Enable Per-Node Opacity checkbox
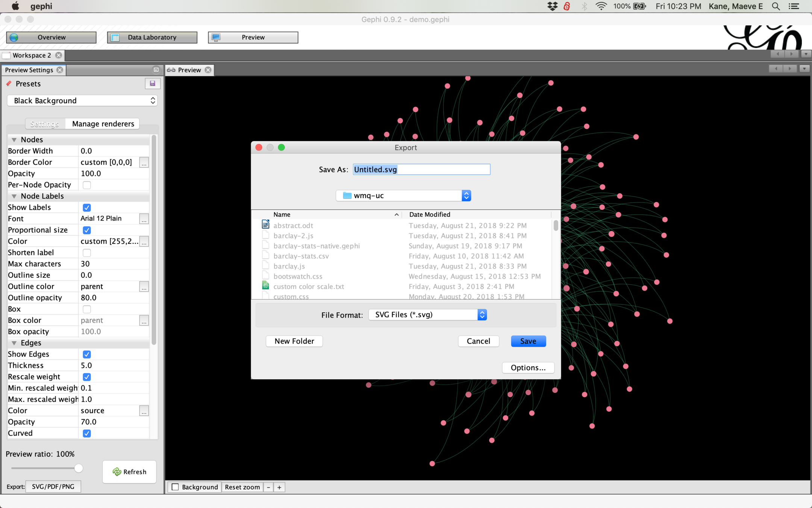 87,185
